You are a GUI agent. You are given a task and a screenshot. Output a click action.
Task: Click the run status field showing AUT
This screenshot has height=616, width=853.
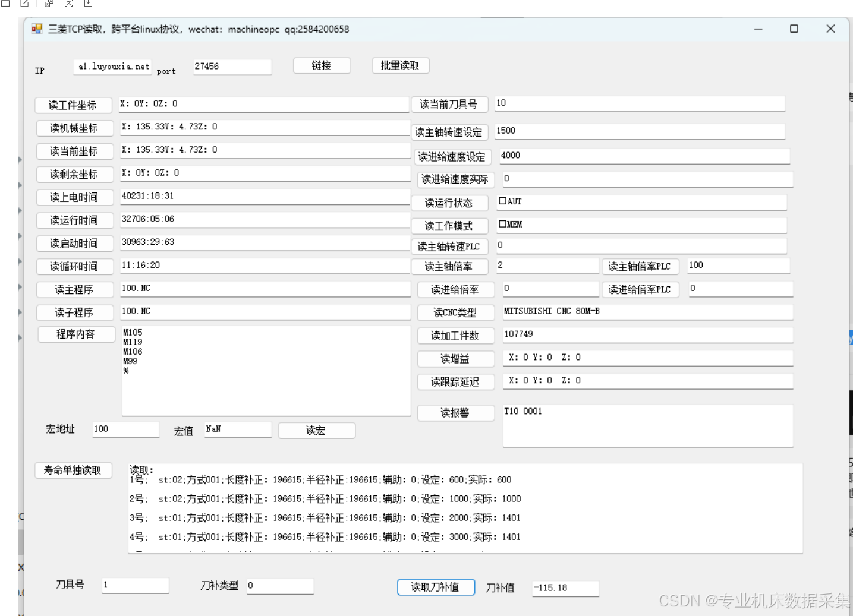click(642, 202)
